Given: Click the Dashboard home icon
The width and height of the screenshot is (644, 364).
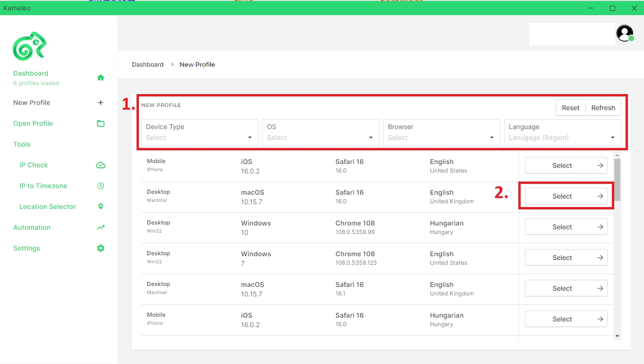Looking at the screenshot, I should tap(101, 78).
